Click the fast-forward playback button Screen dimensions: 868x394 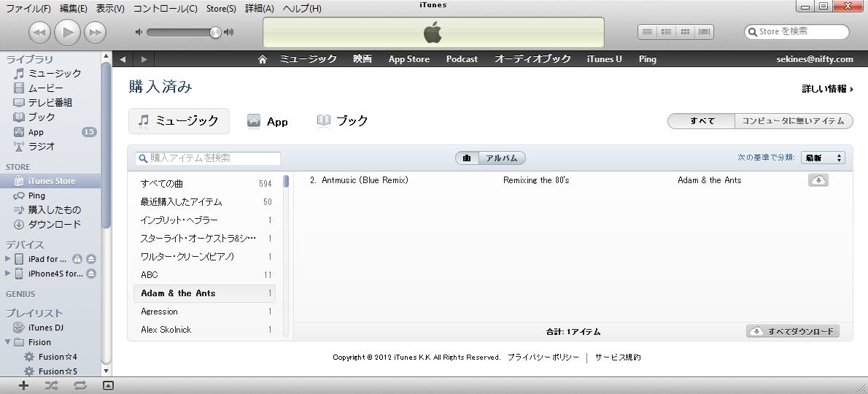[x=96, y=33]
